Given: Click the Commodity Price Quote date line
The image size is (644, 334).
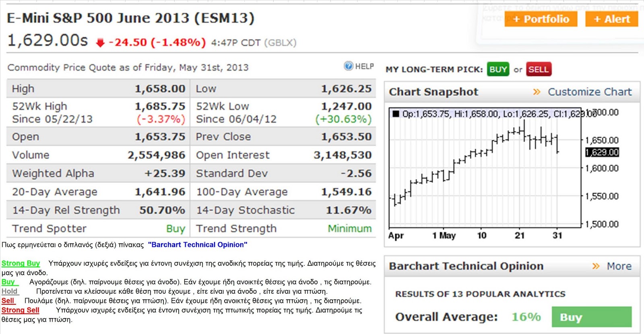Looking at the screenshot, I should coord(128,68).
